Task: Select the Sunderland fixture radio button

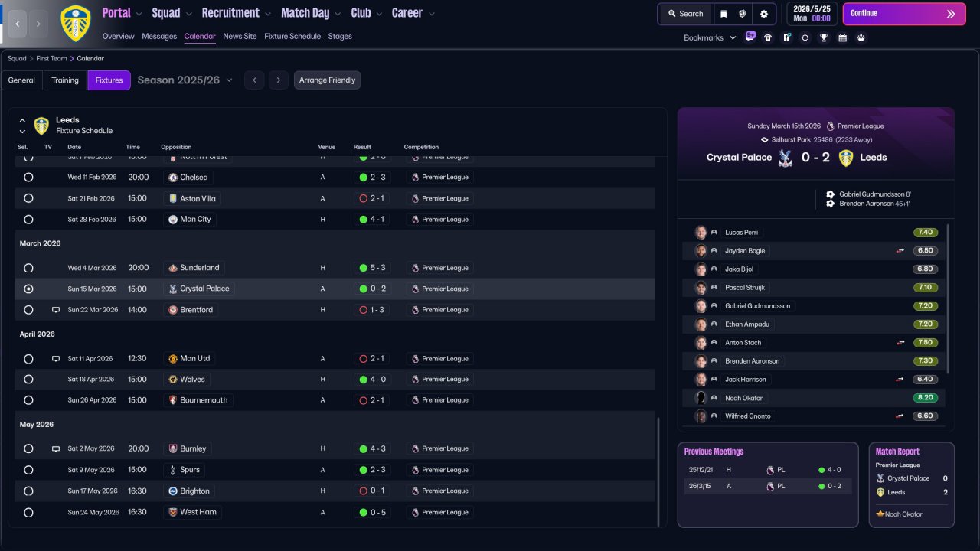Action: pyautogui.click(x=28, y=268)
